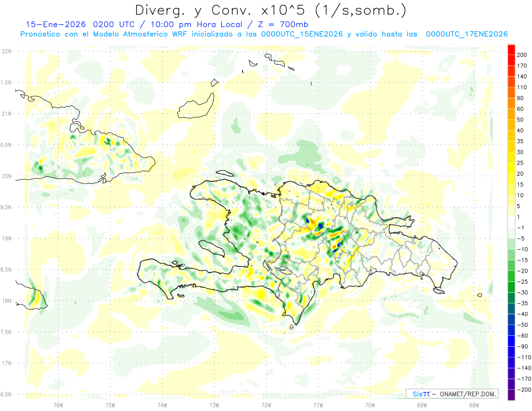
Task: Click the '71W' longitude label
Action: coord(318,405)
